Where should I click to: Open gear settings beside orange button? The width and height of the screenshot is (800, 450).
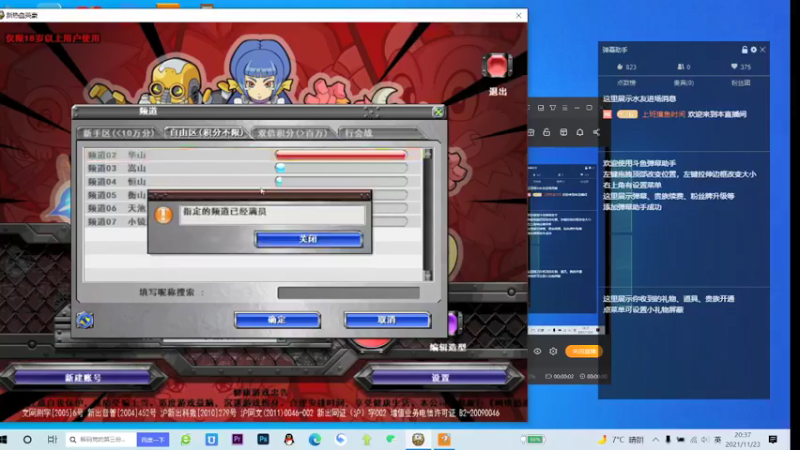coord(553,351)
